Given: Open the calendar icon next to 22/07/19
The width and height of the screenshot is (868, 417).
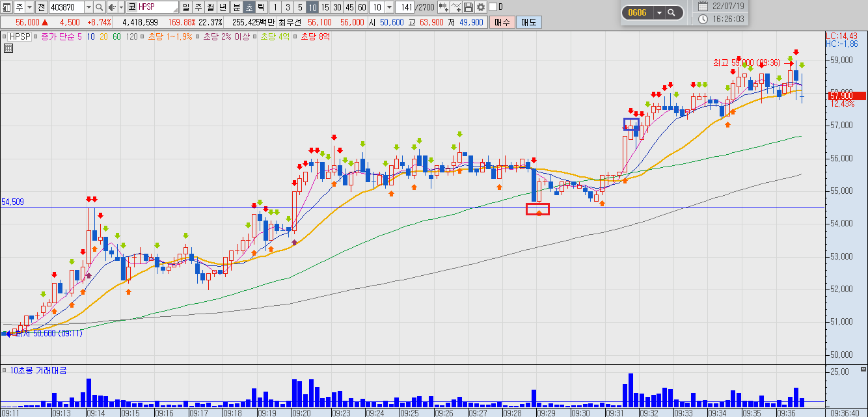Looking at the screenshot, I should (703, 5).
